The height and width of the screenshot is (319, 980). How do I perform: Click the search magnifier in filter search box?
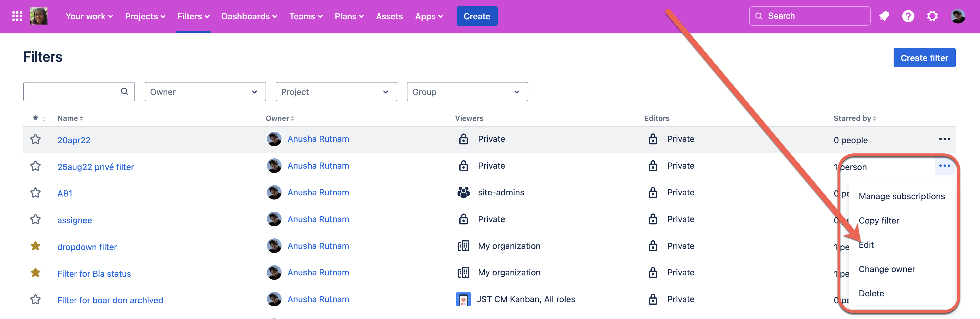click(125, 92)
